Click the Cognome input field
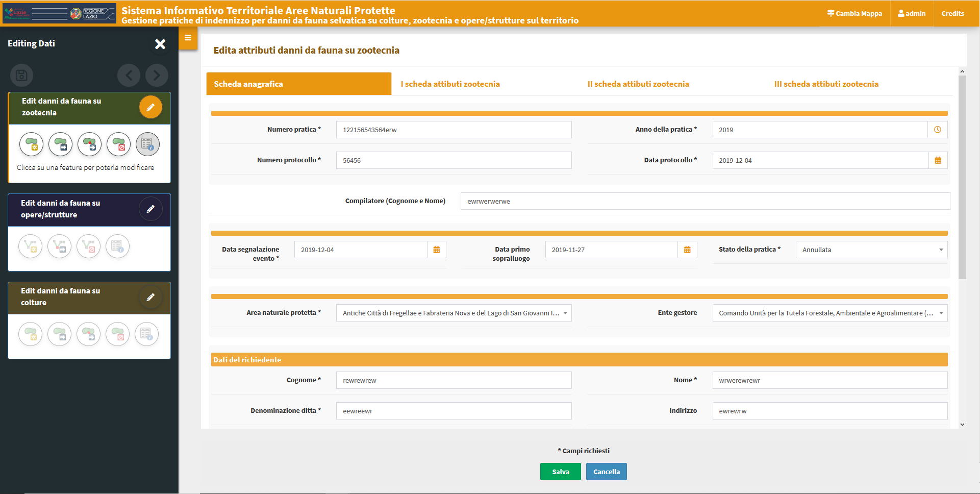980x494 pixels. (x=454, y=380)
